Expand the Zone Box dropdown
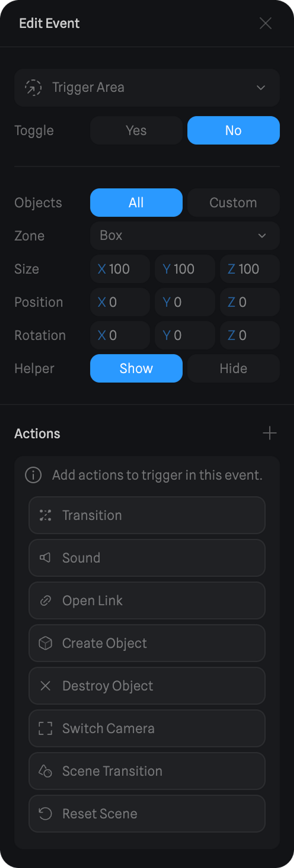Image resolution: width=294 pixels, height=868 pixels. [185, 236]
